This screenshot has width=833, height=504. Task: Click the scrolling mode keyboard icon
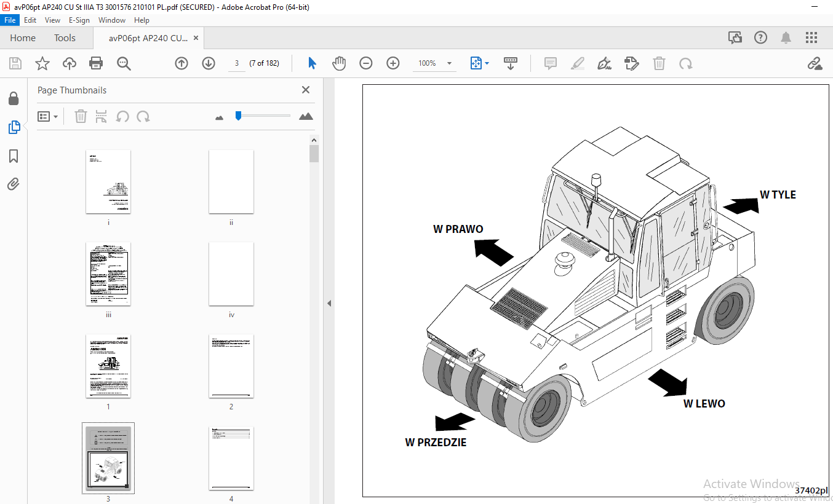pyautogui.click(x=510, y=63)
